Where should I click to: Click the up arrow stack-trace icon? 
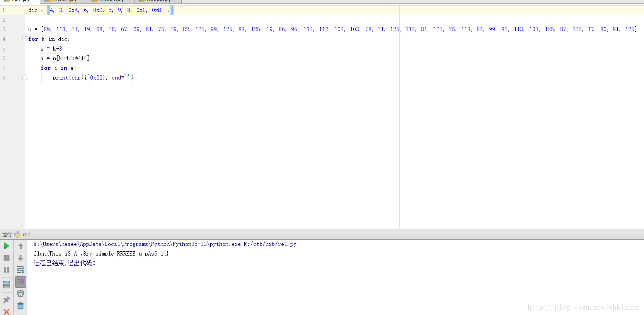pyautogui.click(x=20, y=246)
